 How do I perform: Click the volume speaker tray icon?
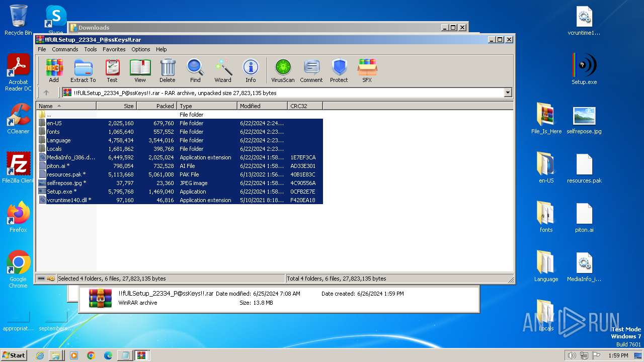pos(572,355)
